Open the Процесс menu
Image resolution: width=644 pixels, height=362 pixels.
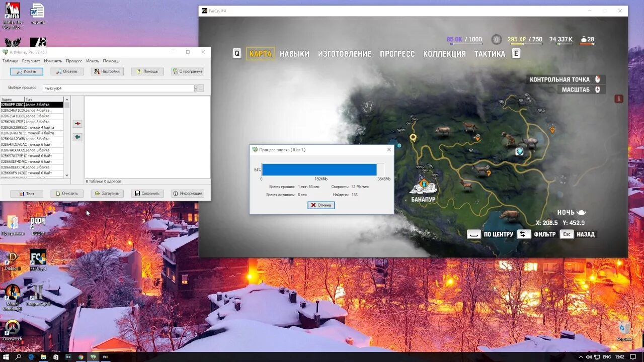74,61
